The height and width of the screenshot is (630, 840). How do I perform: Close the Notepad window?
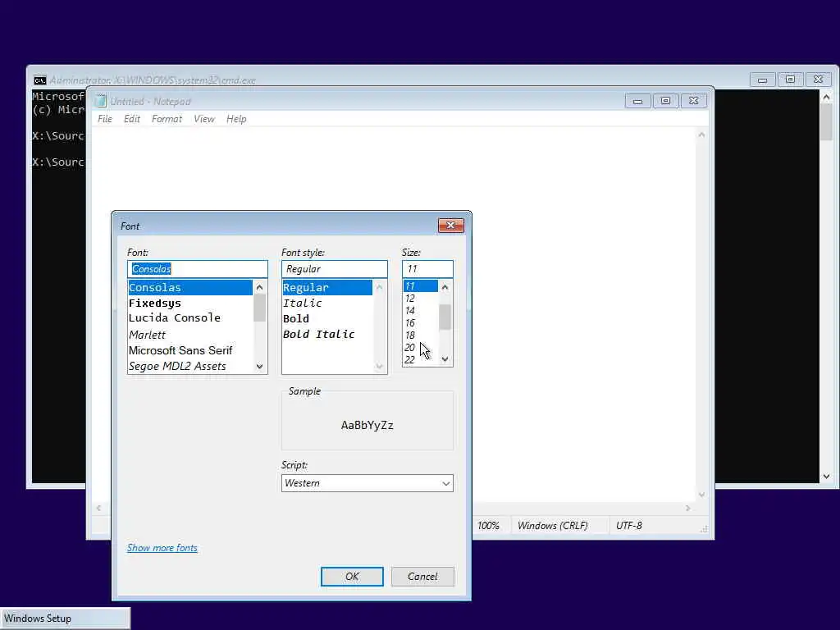pyautogui.click(x=693, y=101)
